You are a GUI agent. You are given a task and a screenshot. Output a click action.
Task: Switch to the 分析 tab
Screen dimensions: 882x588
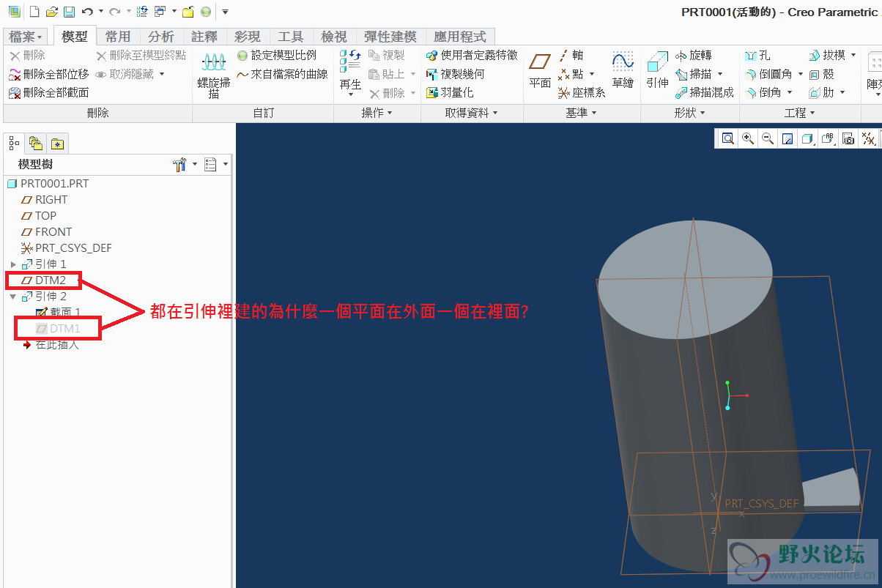point(161,37)
